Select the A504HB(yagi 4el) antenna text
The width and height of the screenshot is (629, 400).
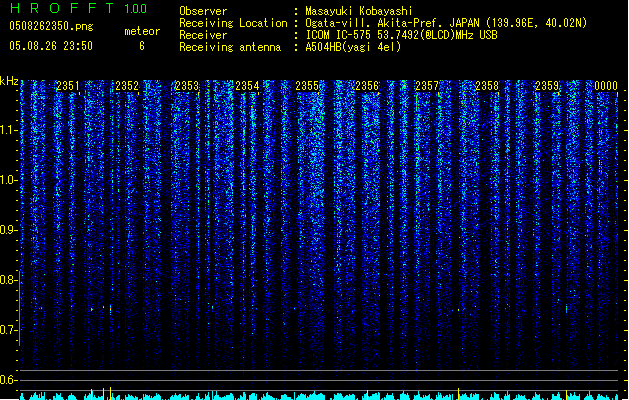353,47
